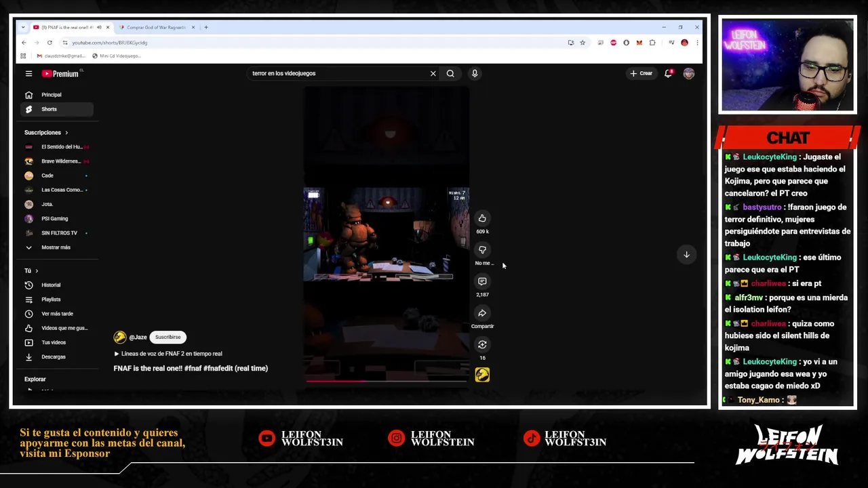The width and height of the screenshot is (868, 488).
Task: Share the short via Compartir icon
Action: [482, 313]
